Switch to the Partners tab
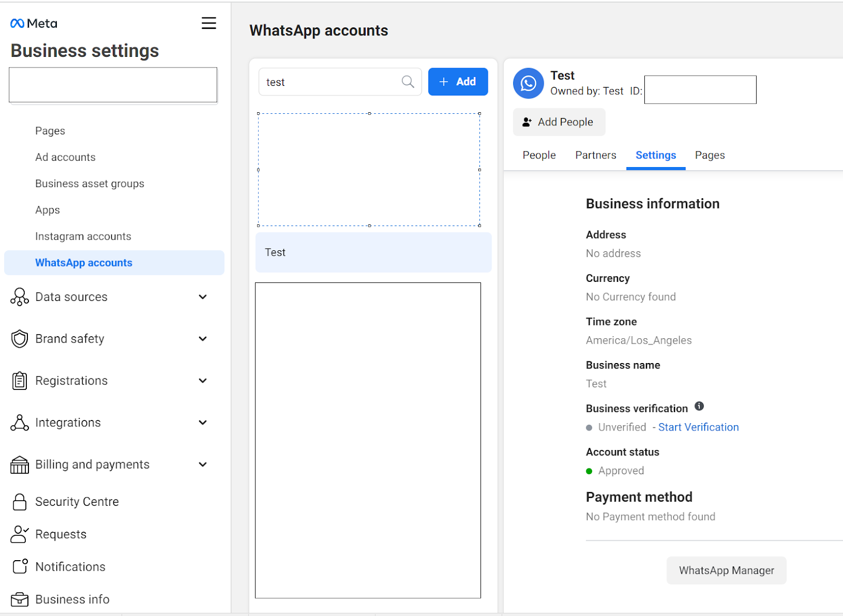Screen dimensions: 843x616 [x=595, y=155]
